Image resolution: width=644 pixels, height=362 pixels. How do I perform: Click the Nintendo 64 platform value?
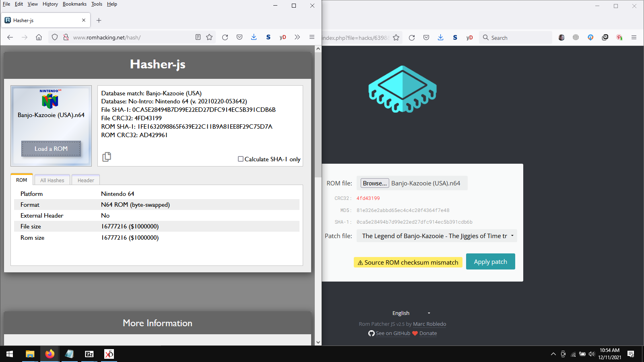pyautogui.click(x=118, y=194)
